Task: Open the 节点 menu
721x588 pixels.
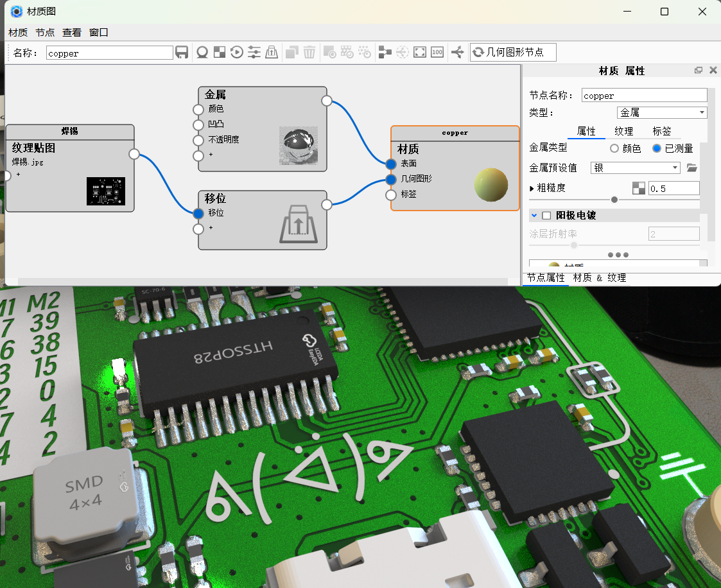Action: [45, 33]
